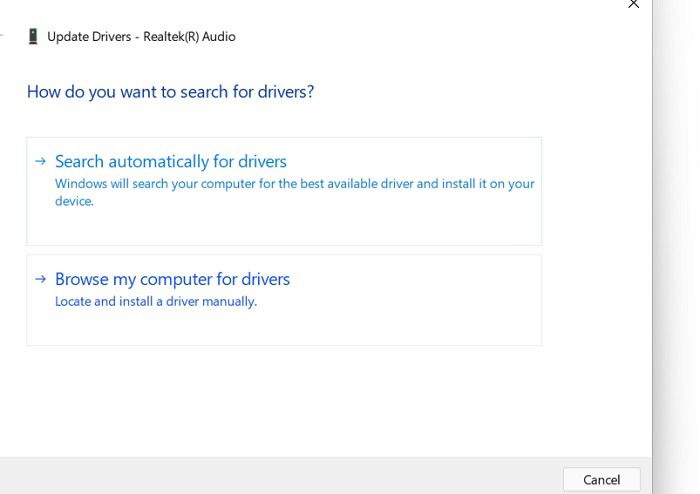
Task: Click empty space inside Search automatically option box
Action: click(x=312, y=228)
